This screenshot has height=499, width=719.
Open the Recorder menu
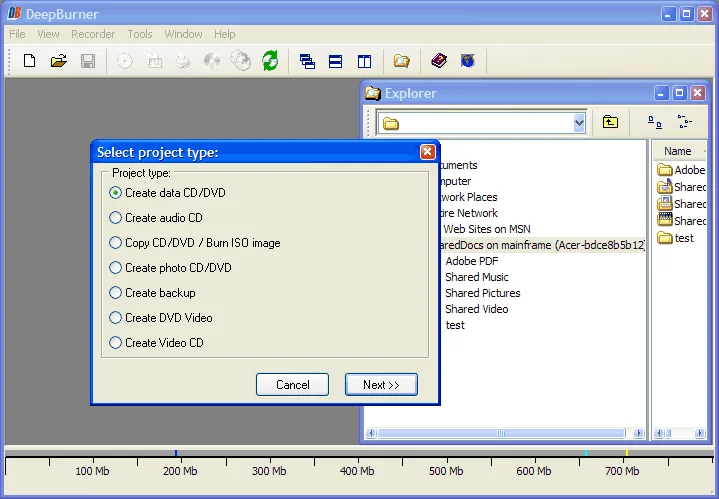[93, 34]
